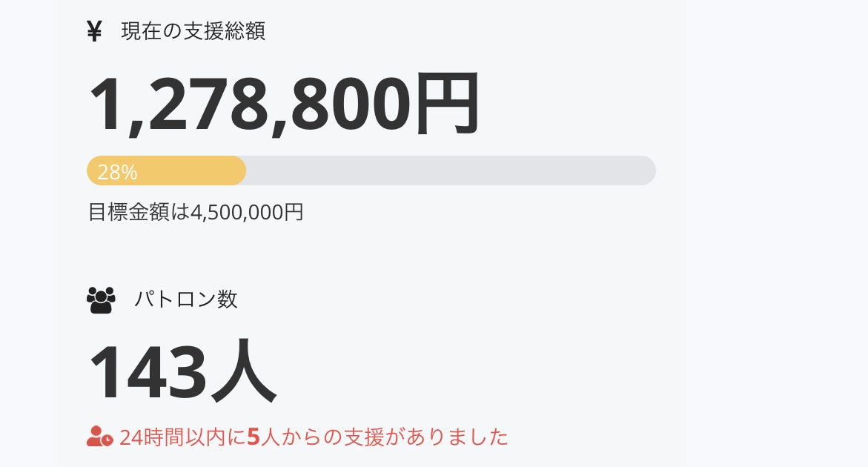Click the red user-clock icon
Viewport: 868px width, 467px height.
pyautogui.click(x=99, y=437)
